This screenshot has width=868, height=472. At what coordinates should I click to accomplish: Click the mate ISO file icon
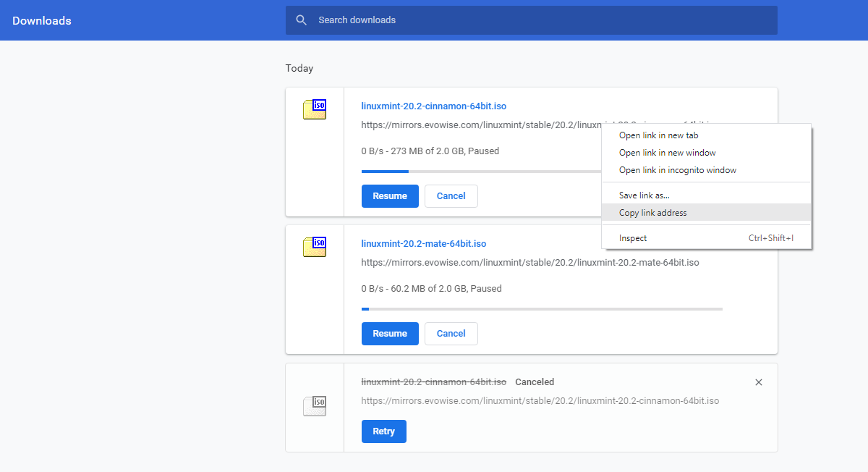click(x=315, y=247)
